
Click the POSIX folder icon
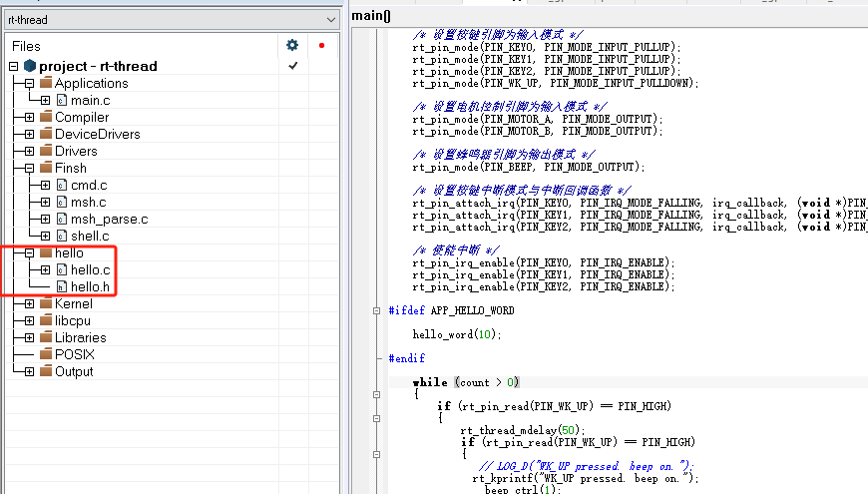pyautogui.click(x=46, y=354)
